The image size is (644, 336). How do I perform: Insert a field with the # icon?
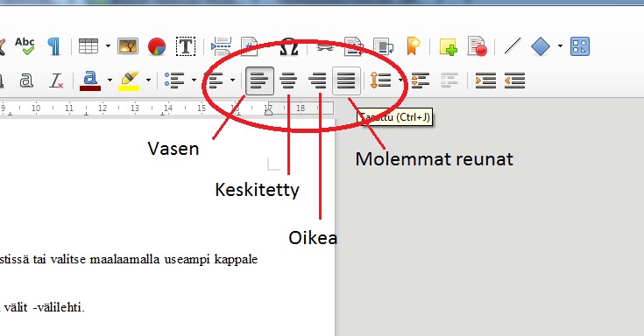pyautogui.click(x=250, y=46)
